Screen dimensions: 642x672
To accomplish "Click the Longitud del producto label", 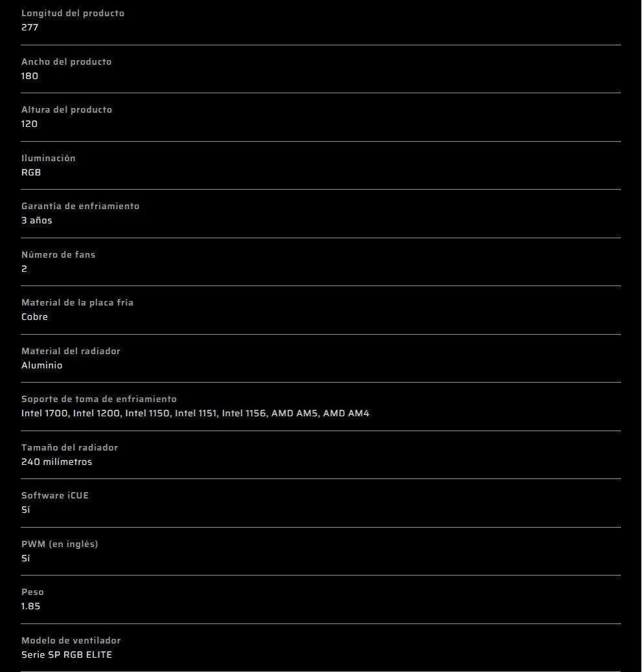I will point(73,14).
